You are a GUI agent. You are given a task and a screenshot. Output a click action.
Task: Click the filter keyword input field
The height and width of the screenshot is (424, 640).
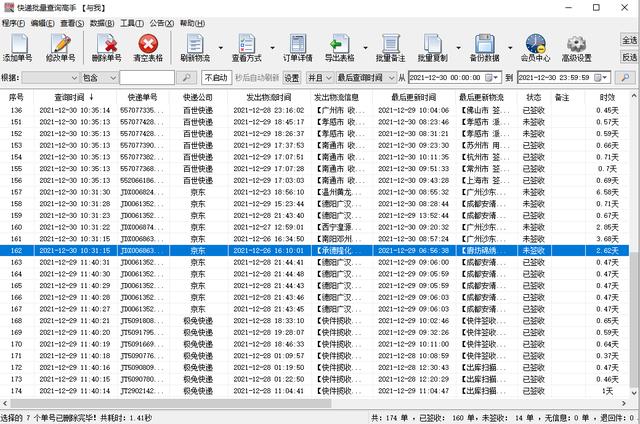[x=147, y=78]
